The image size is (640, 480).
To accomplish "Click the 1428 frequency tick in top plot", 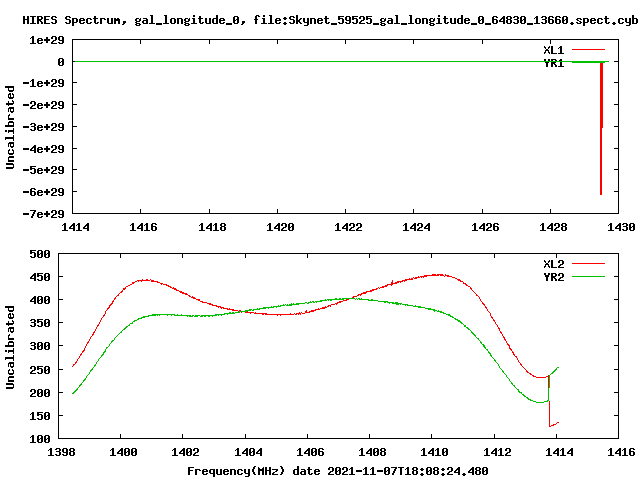I will (x=553, y=227).
